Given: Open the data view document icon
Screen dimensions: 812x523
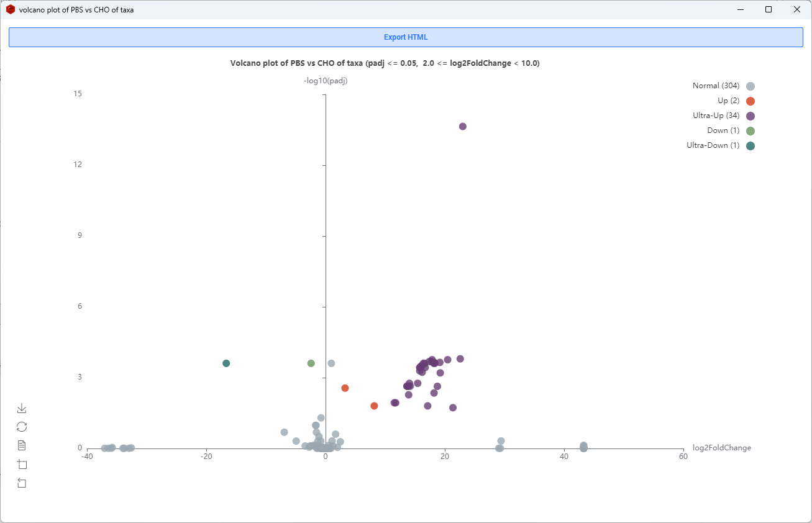Looking at the screenshot, I should tap(22, 445).
